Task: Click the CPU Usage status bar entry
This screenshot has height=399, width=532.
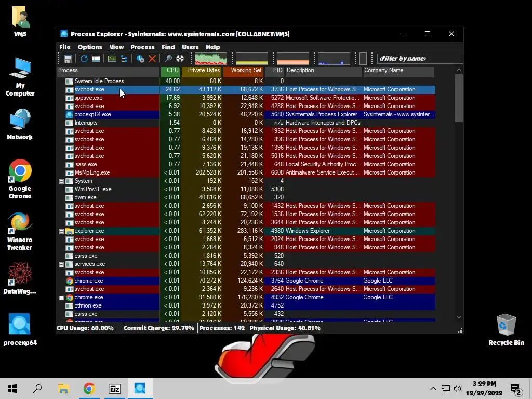Action: pos(85,328)
